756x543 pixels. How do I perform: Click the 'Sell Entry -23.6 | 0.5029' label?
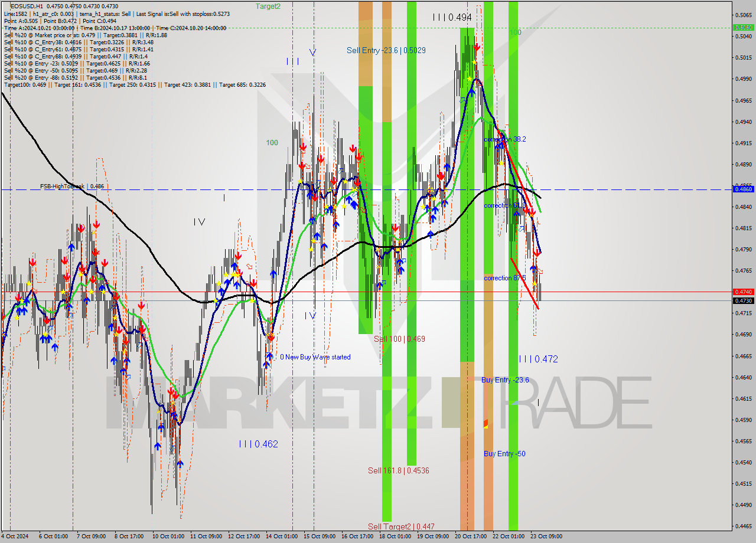coord(386,50)
